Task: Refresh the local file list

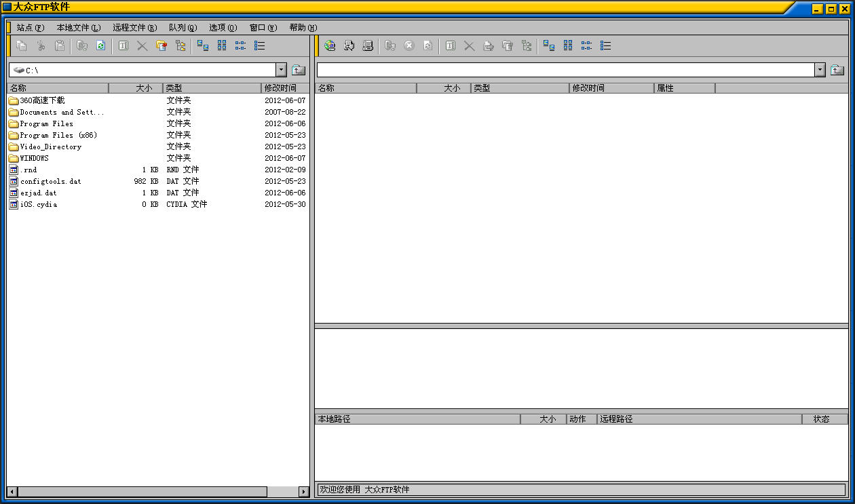Action: click(x=100, y=45)
